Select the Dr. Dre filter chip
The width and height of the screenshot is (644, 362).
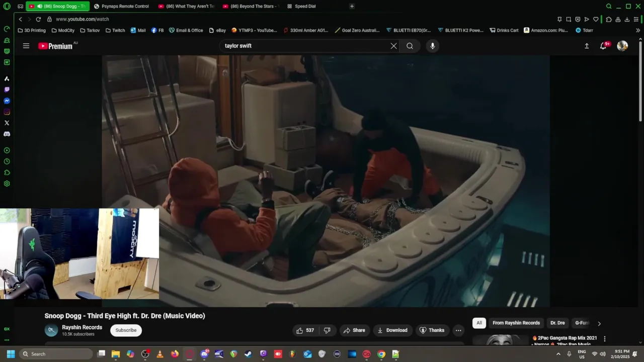[x=557, y=323]
